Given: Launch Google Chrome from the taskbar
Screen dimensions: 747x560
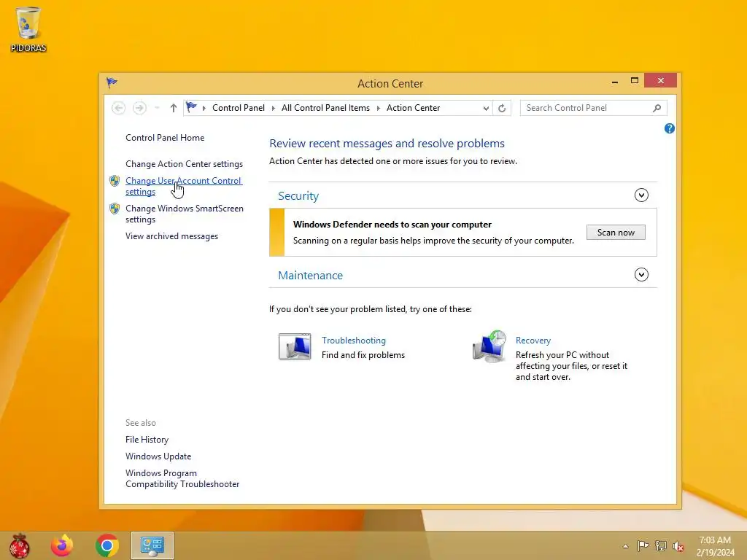Looking at the screenshot, I should tap(107, 545).
